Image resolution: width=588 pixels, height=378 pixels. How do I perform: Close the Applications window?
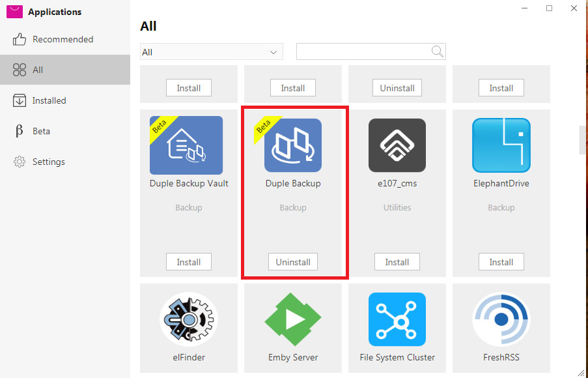click(574, 8)
